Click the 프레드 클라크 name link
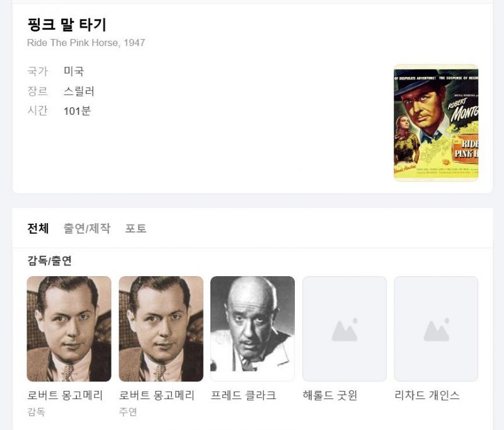The image size is (504, 430). [x=243, y=395]
